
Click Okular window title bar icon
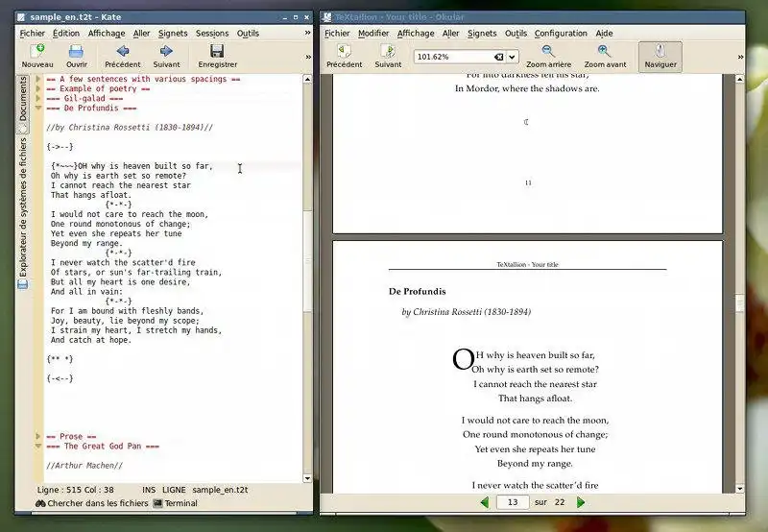pos(326,17)
